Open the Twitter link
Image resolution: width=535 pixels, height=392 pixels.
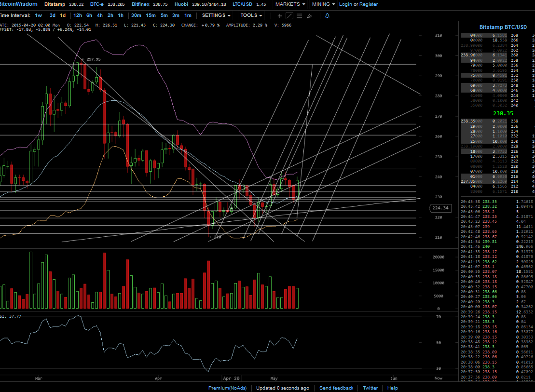(x=370, y=388)
